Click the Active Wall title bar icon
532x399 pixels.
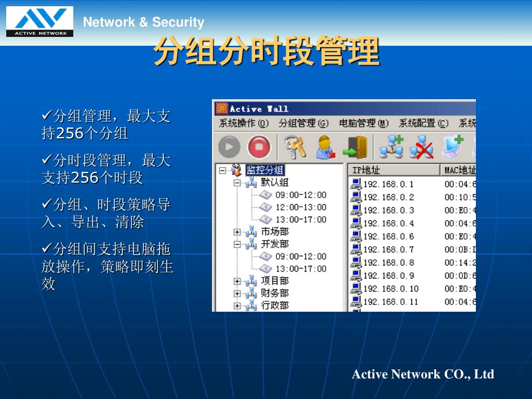[221, 109]
